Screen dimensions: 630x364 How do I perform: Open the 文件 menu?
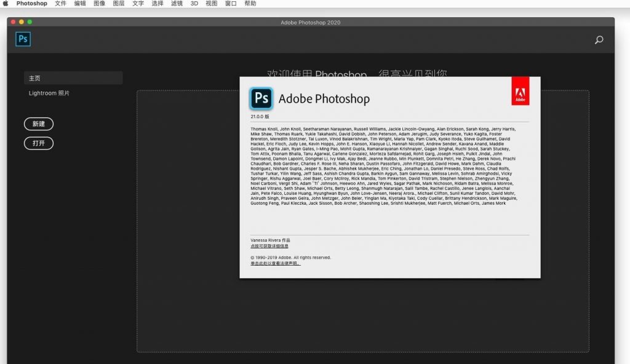[61, 3]
